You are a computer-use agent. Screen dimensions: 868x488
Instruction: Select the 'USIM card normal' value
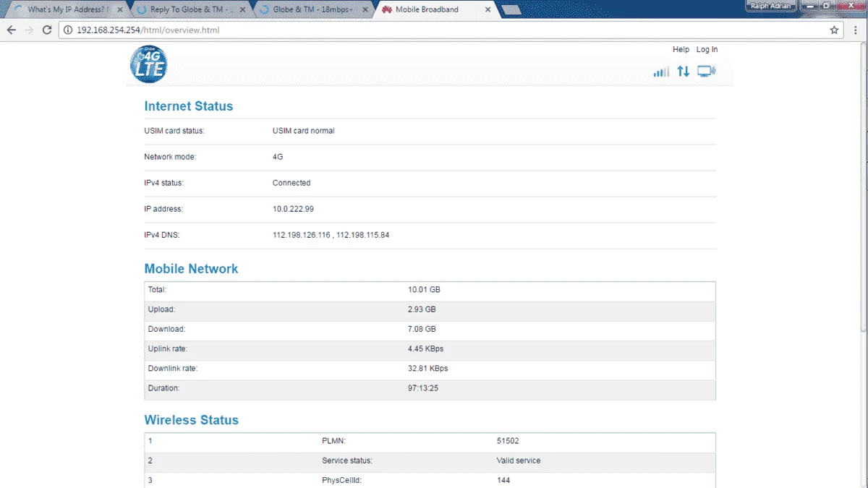click(x=303, y=131)
